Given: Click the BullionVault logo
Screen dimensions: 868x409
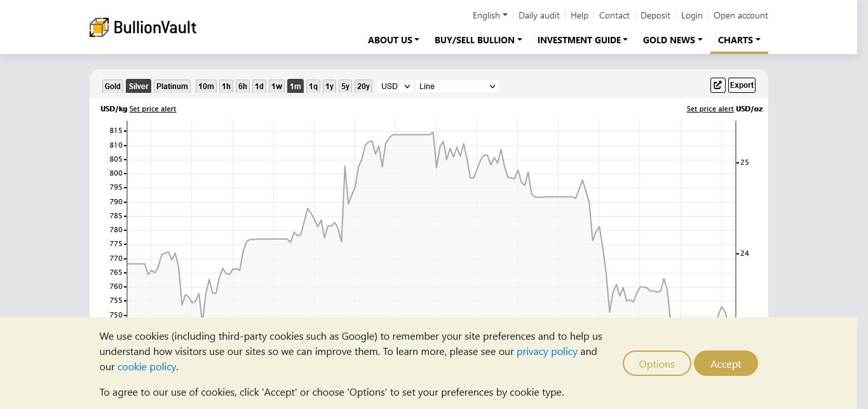Looking at the screenshot, I should coord(143,27).
